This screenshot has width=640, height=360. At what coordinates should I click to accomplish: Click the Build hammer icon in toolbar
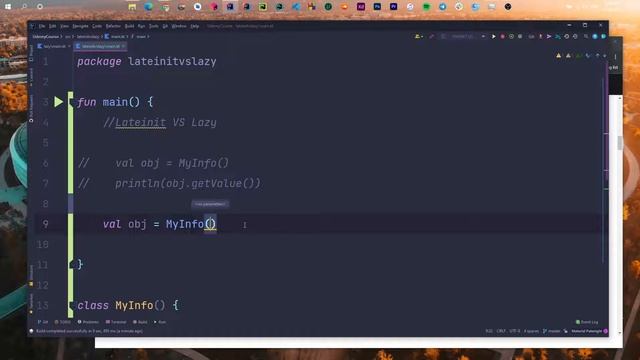(432, 37)
